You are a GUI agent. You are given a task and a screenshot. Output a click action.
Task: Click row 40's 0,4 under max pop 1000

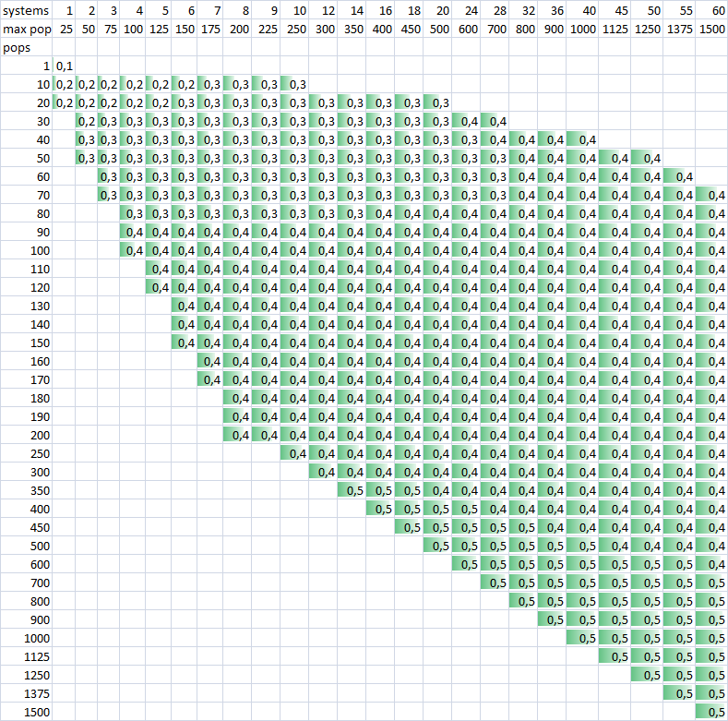582,139
